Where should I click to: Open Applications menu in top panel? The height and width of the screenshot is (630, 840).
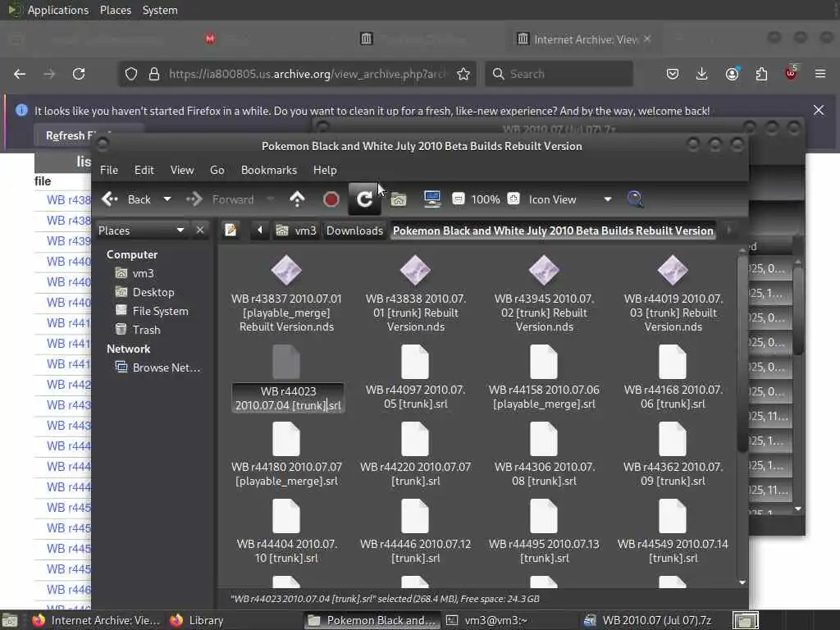tap(58, 10)
